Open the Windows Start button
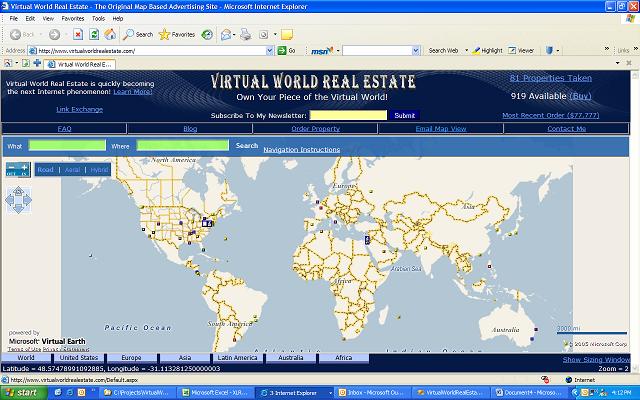The height and width of the screenshot is (400, 640). (24, 393)
